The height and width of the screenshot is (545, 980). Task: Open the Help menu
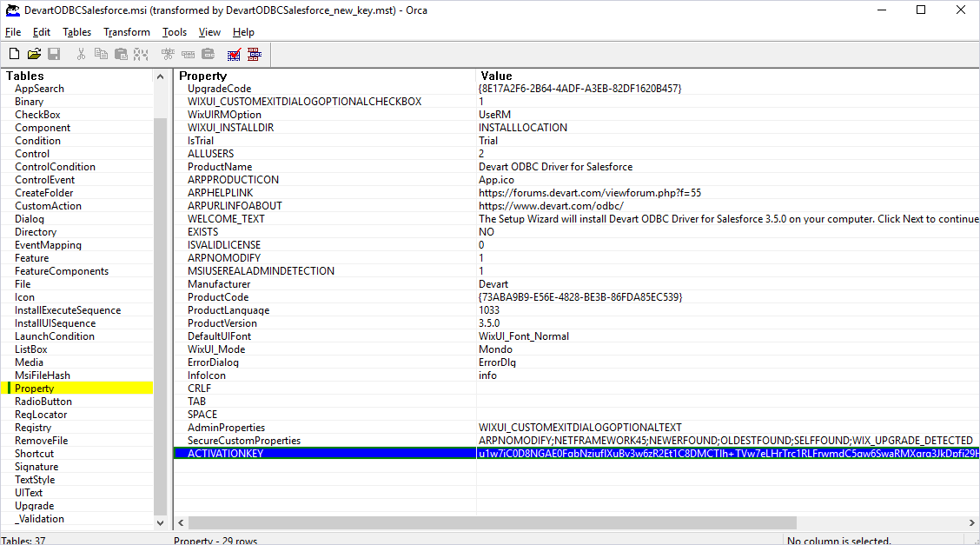coord(243,31)
